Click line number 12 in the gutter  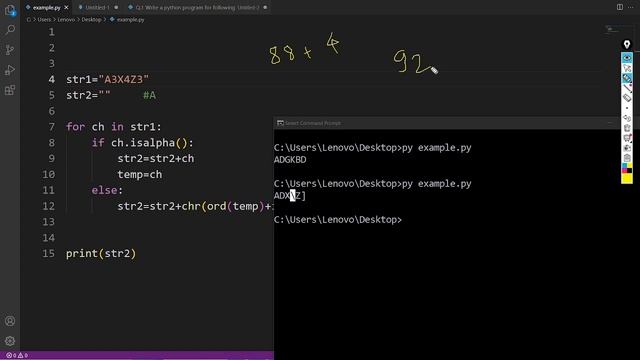click(x=49, y=206)
